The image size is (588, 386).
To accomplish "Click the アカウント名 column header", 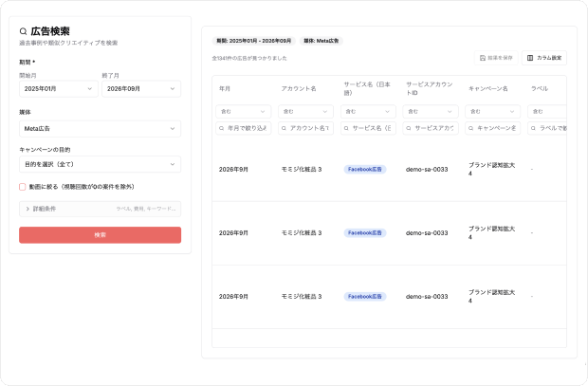I will (299, 89).
